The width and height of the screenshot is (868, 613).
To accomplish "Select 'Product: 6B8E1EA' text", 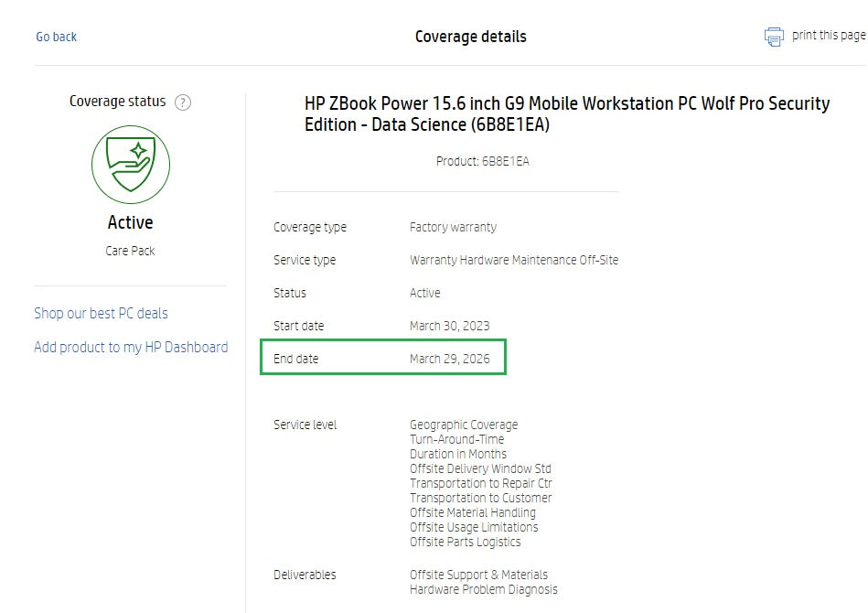I will (483, 161).
